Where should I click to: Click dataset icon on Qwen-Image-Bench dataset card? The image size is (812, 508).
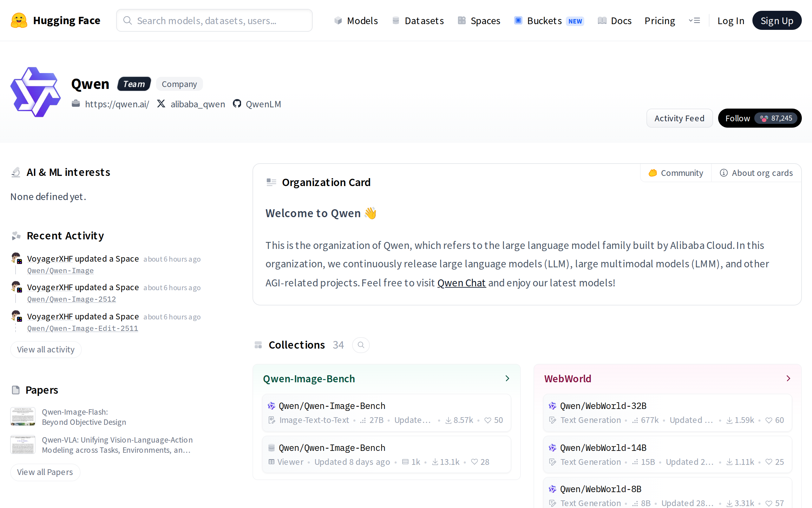pyautogui.click(x=271, y=448)
